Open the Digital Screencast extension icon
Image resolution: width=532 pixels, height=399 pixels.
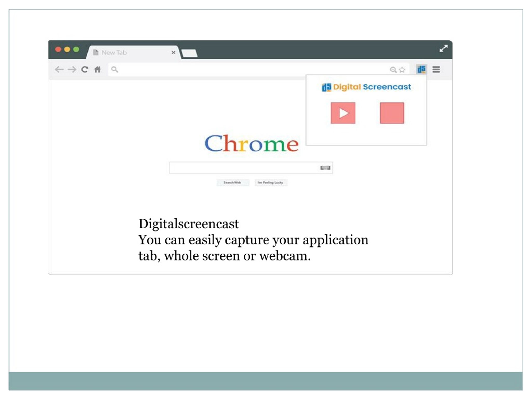[x=422, y=69]
